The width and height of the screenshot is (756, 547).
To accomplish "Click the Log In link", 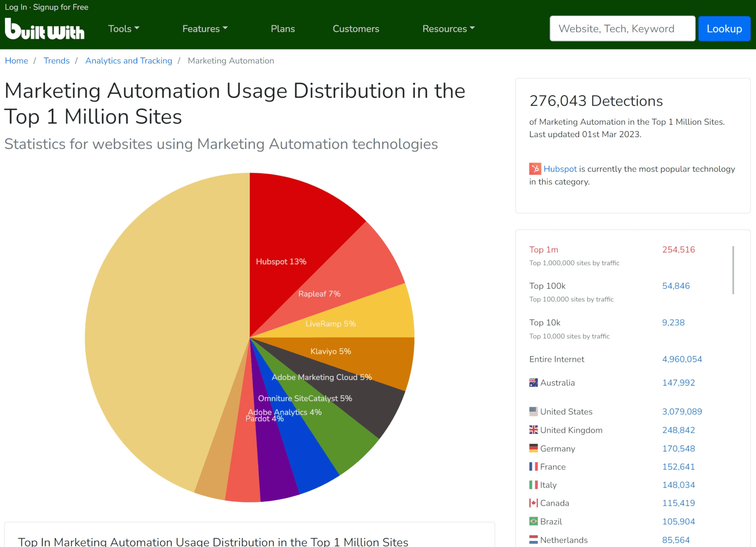I will [x=16, y=7].
